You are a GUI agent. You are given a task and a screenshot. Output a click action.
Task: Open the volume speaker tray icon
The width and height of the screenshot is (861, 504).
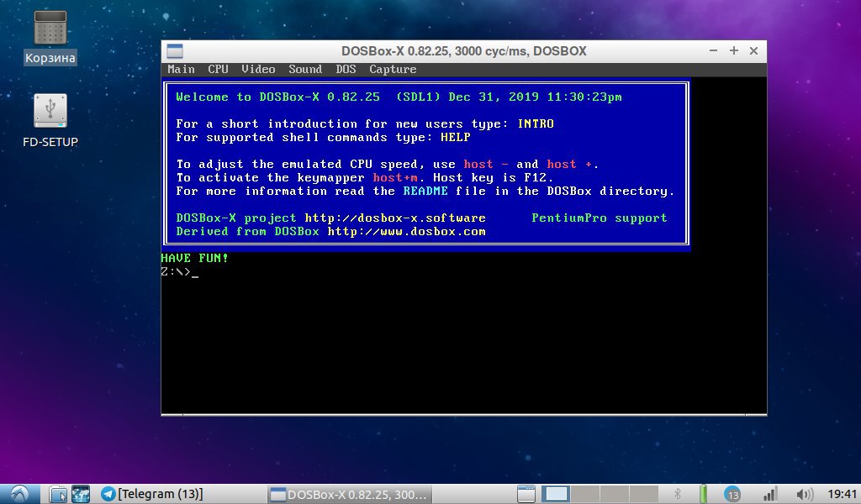[x=804, y=494]
